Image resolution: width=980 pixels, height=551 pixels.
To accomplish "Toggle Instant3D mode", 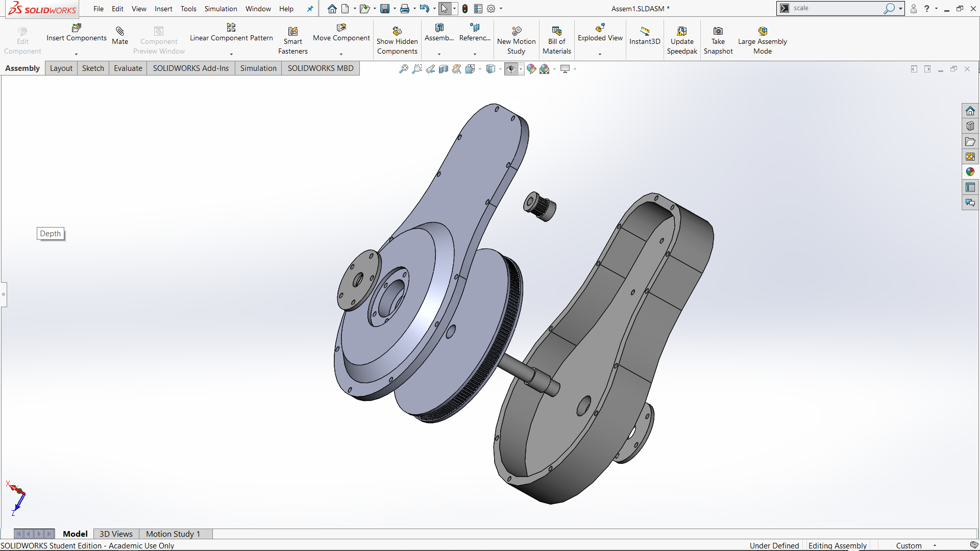I will 645,32.
